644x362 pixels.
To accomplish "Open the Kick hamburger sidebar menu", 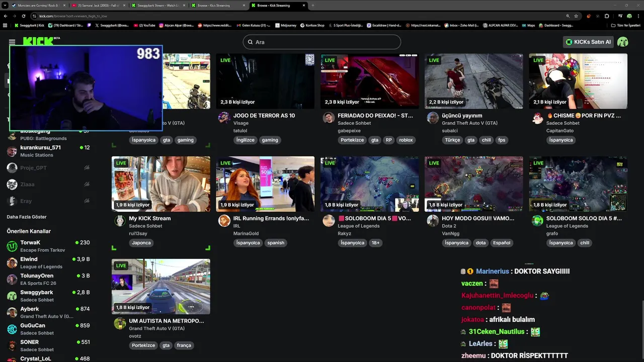I will 12,42.
